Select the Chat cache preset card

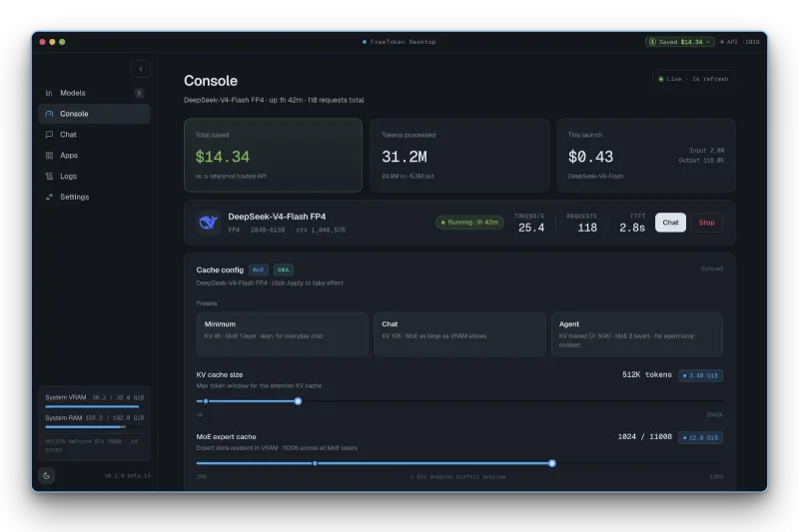pyautogui.click(x=459, y=334)
